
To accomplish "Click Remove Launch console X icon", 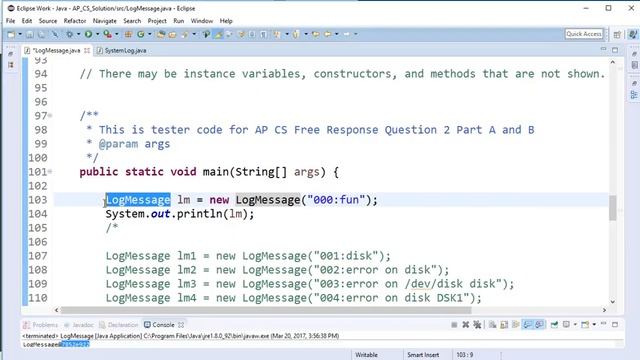I will tap(466, 325).
